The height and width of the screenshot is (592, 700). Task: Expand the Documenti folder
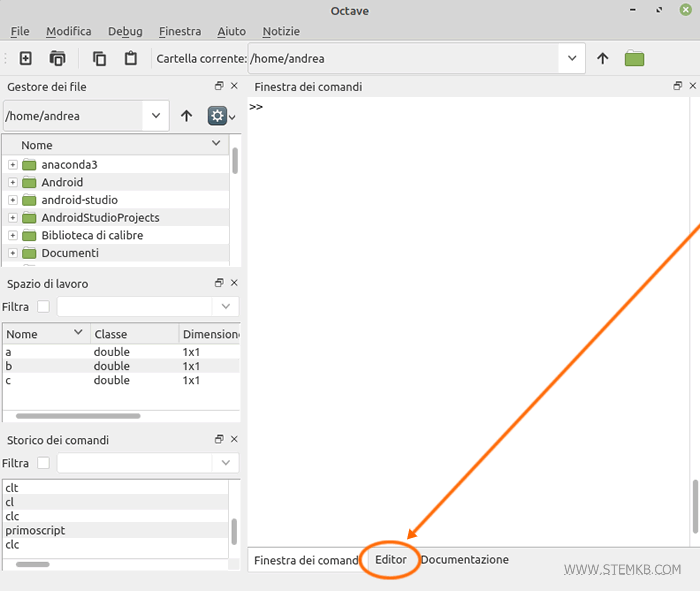[x=12, y=253]
